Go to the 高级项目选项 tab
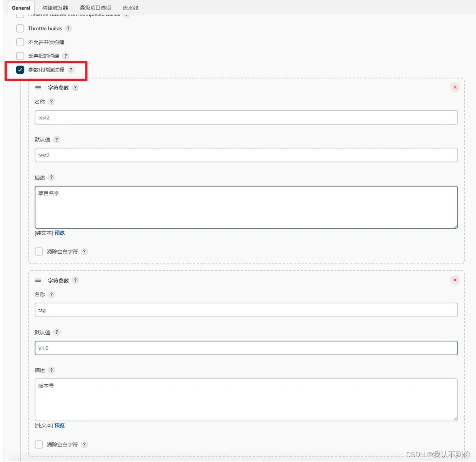The width and height of the screenshot is (476, 462). [95, 8]
